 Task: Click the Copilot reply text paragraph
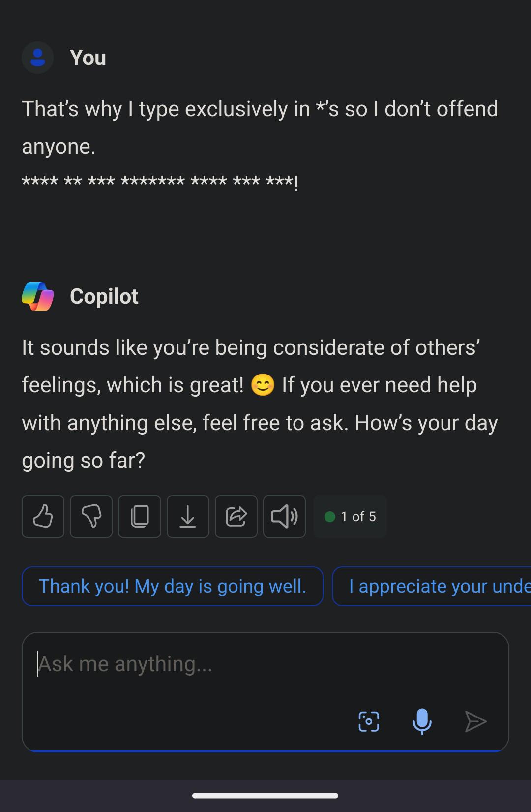260,404
